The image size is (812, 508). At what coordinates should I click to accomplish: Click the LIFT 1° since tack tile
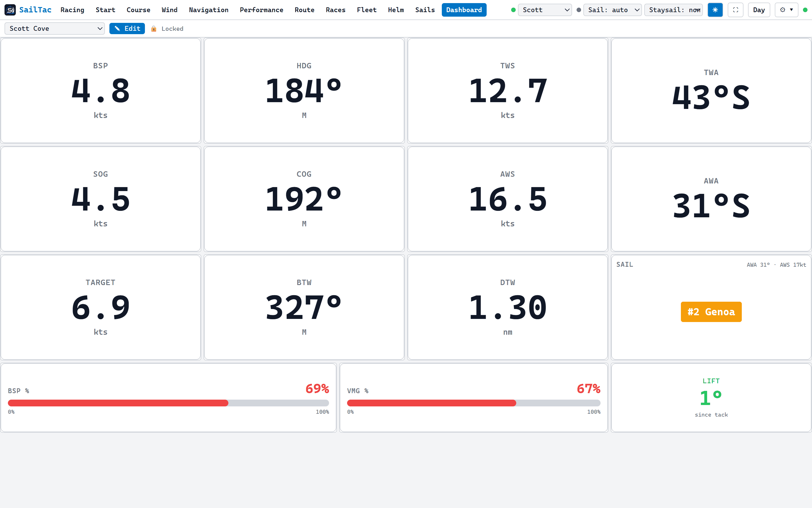coord(711,398)
